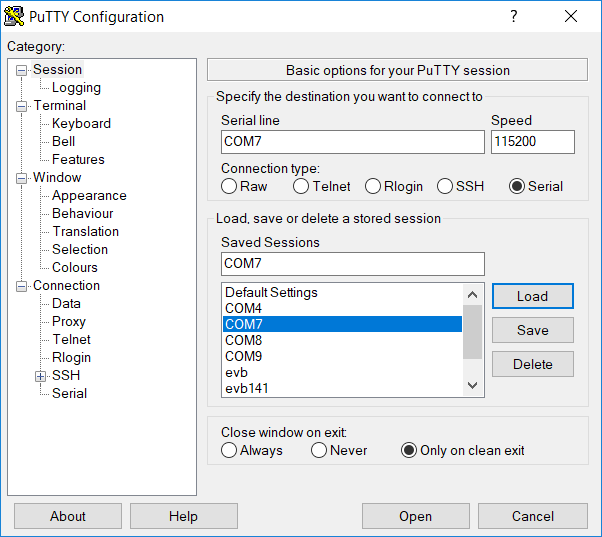The width and height of the screenshot is (602, 537).
Task: Click the Serial line input field
Action: tap(352, 142)
